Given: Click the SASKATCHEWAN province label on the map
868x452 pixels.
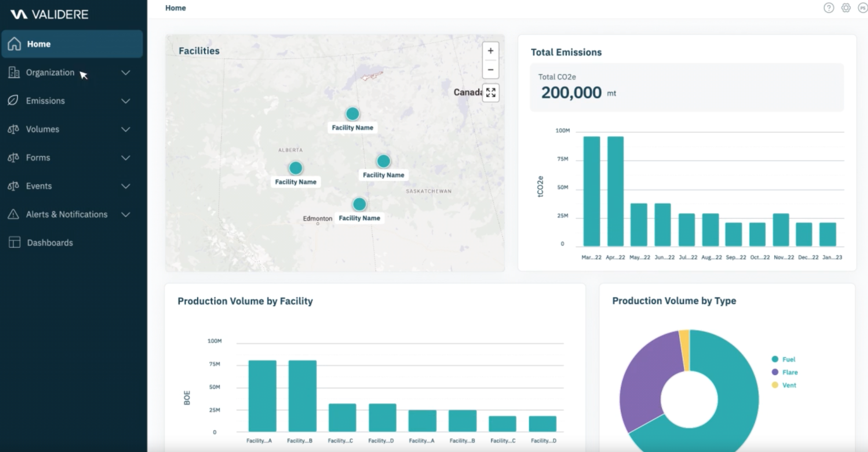Looking at the screenshot, I should pyautogui.click(x=428, y=191).
